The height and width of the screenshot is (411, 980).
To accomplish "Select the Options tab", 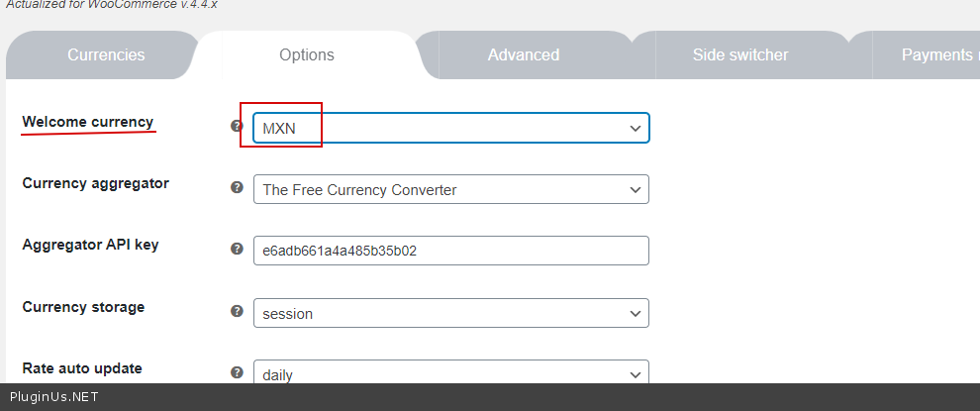I will click(307, 55).
